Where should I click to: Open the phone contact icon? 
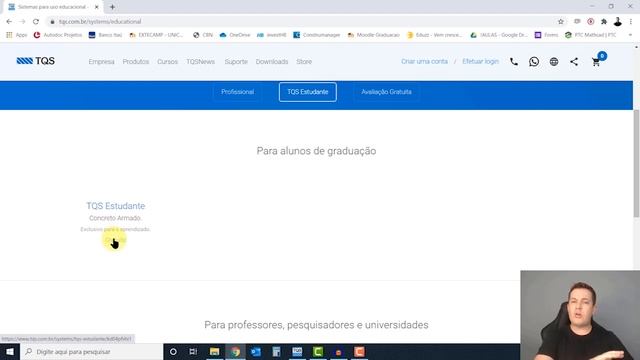coord(514,62)
